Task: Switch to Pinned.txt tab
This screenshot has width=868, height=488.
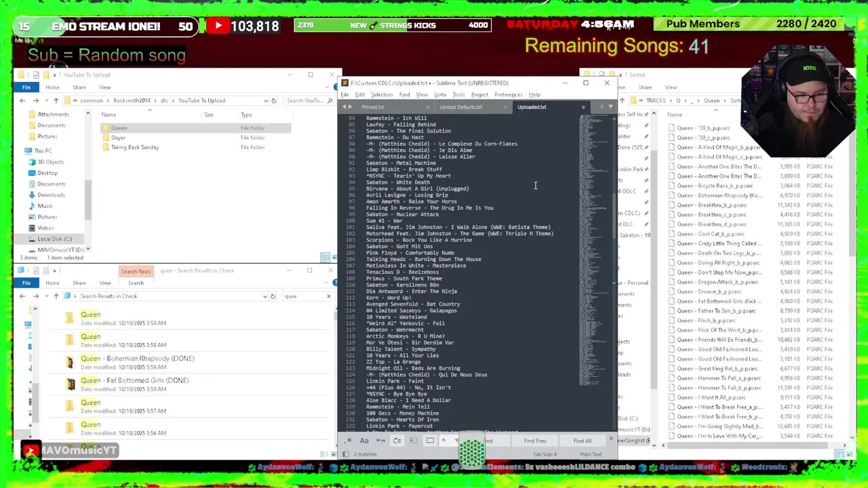Action: pyautogui.click(x=373, y=107)
